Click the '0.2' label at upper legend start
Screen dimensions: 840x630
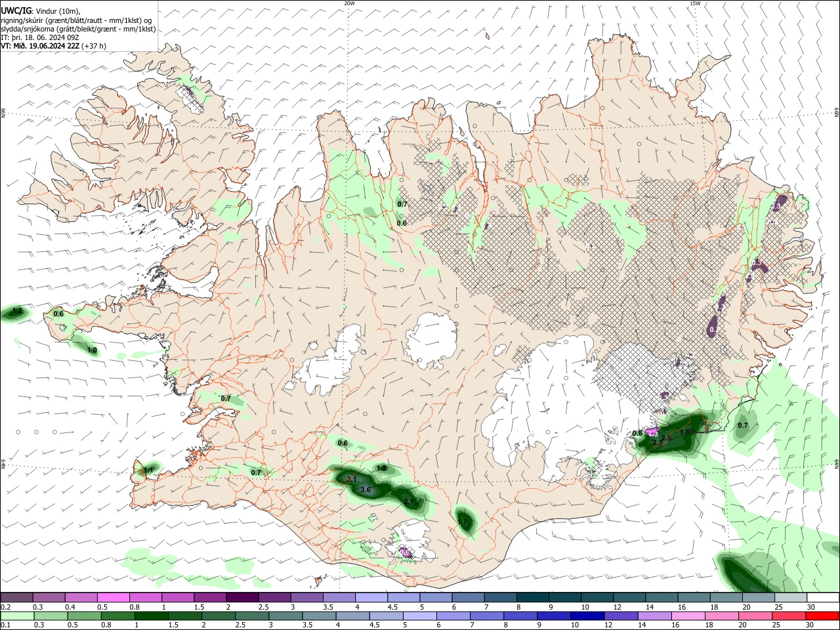point(5,607)
